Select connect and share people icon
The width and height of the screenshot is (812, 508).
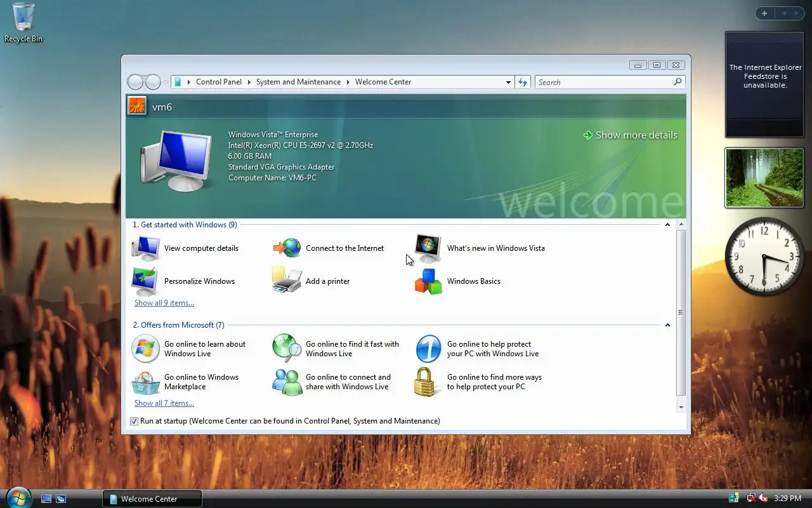287,382
